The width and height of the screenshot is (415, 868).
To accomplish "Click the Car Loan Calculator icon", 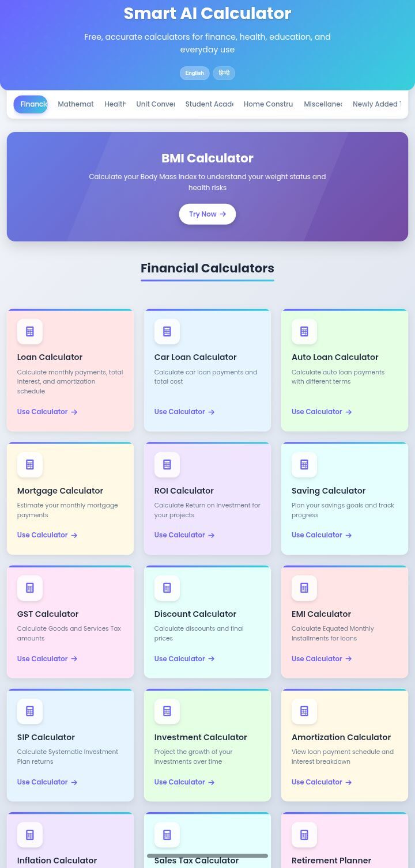I will [x=167, y=331].
